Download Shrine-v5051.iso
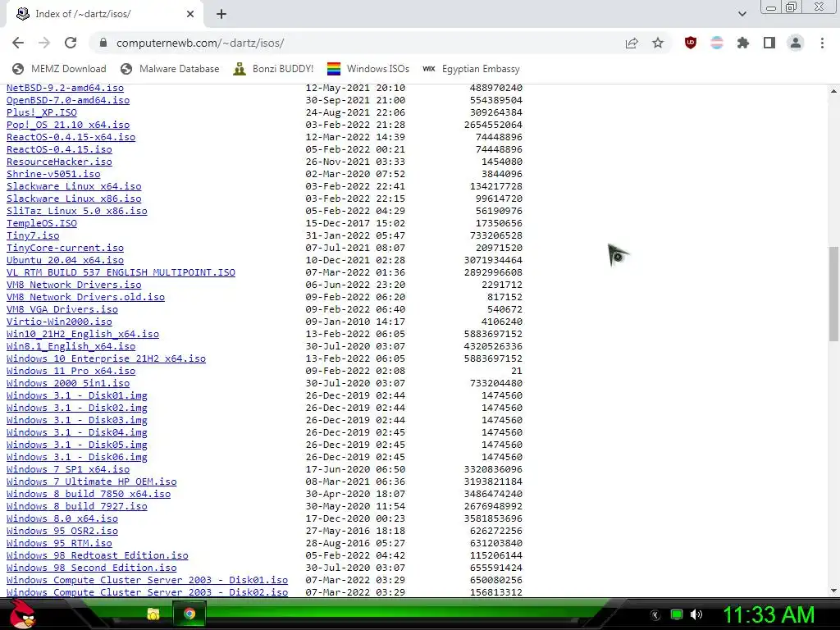Screen dimensions: 840x630 click(53, 174)
